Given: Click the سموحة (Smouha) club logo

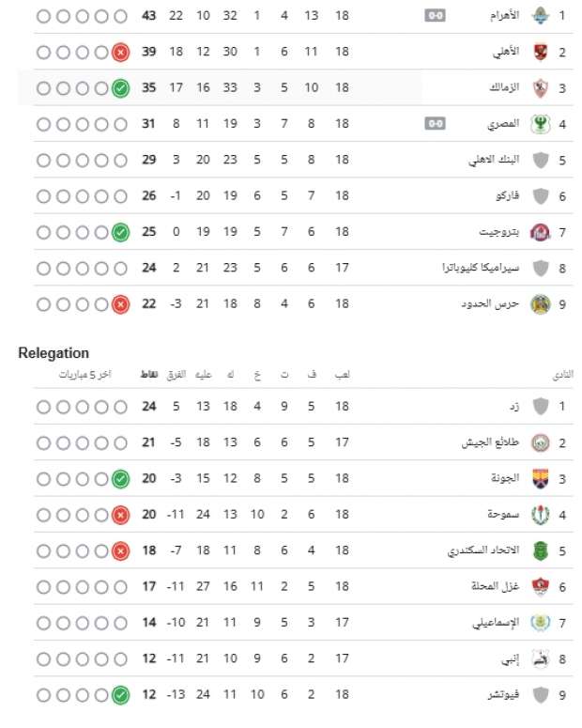Looking at the screenshot, I should 540,515.
